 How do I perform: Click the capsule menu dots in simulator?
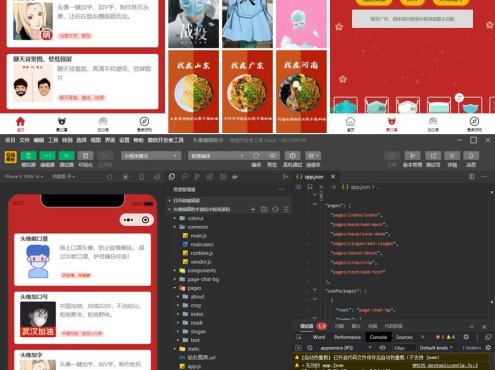(128, 220)
